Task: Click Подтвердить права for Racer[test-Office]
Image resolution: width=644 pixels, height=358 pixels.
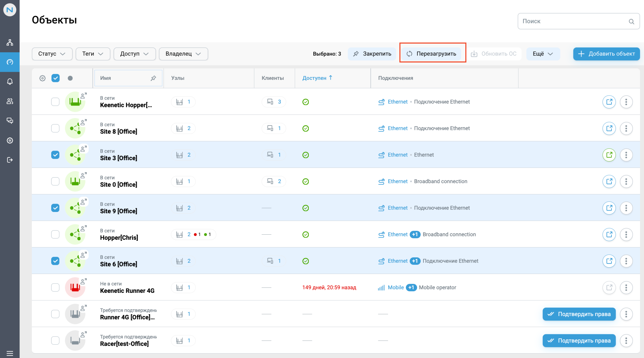Action: coord(579,341)
